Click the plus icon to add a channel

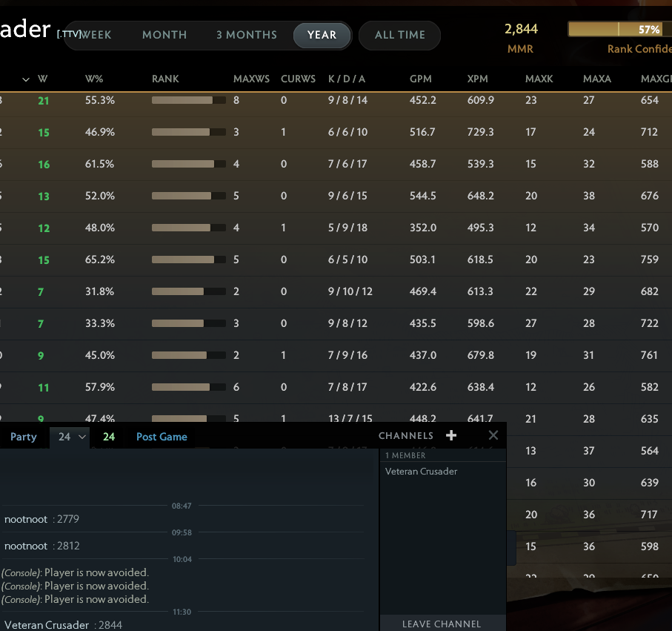(x=451, y=435)
